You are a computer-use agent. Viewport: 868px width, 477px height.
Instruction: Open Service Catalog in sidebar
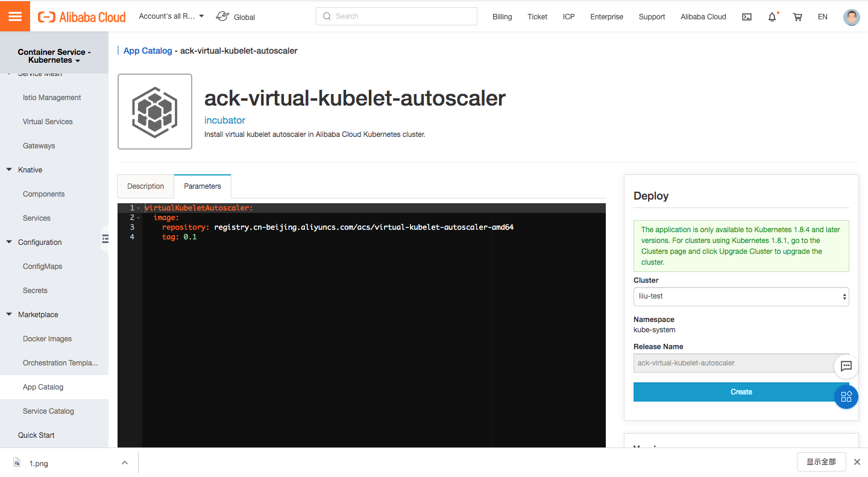point(48,411)
